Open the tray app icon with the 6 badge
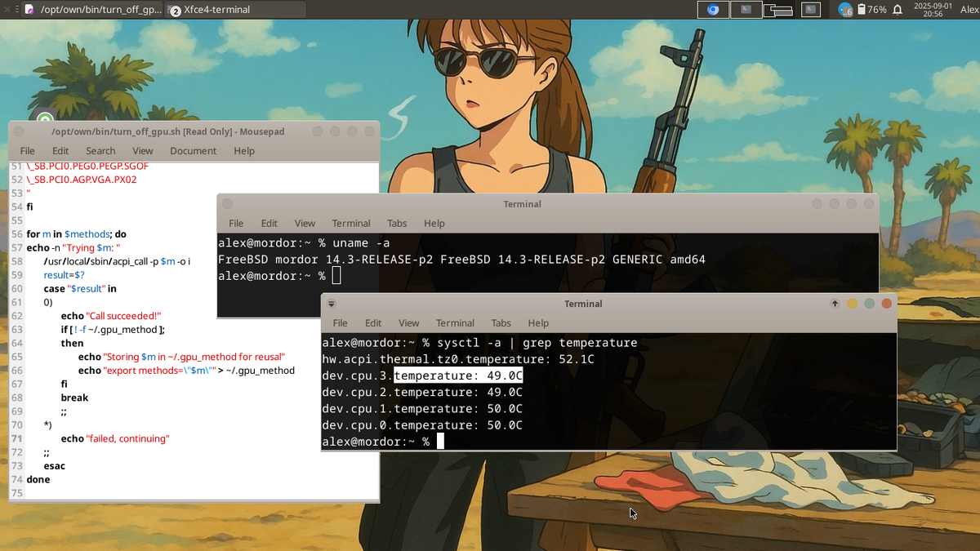 [x=845, y=10]
